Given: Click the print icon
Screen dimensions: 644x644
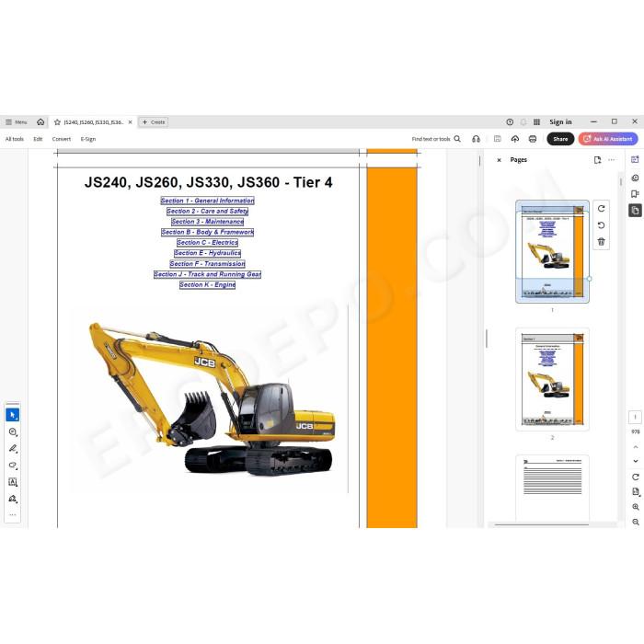Looking at the screenshot, I should coord(533,139).
